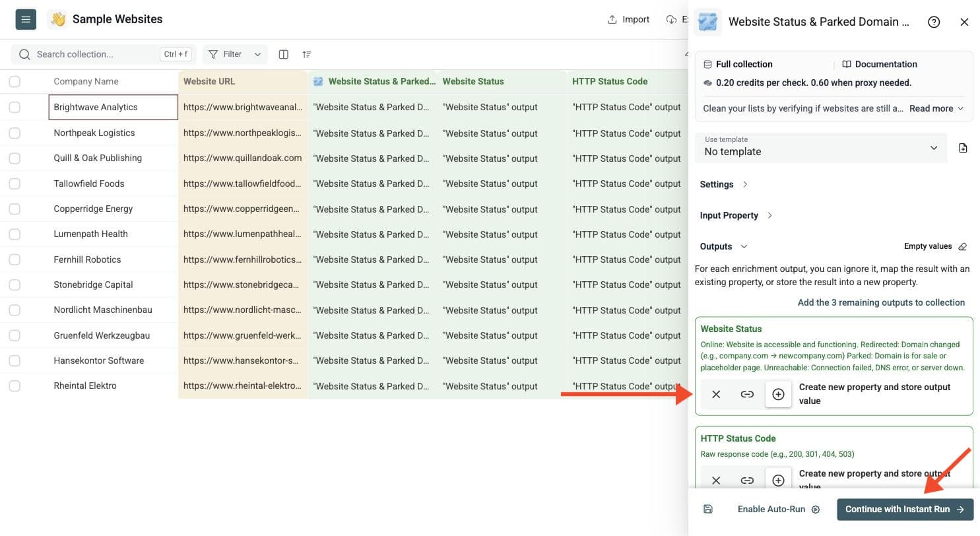Check the Northpeak Logistics row checkbox
This screenshot has height=536, width=980.
point(15,133)
